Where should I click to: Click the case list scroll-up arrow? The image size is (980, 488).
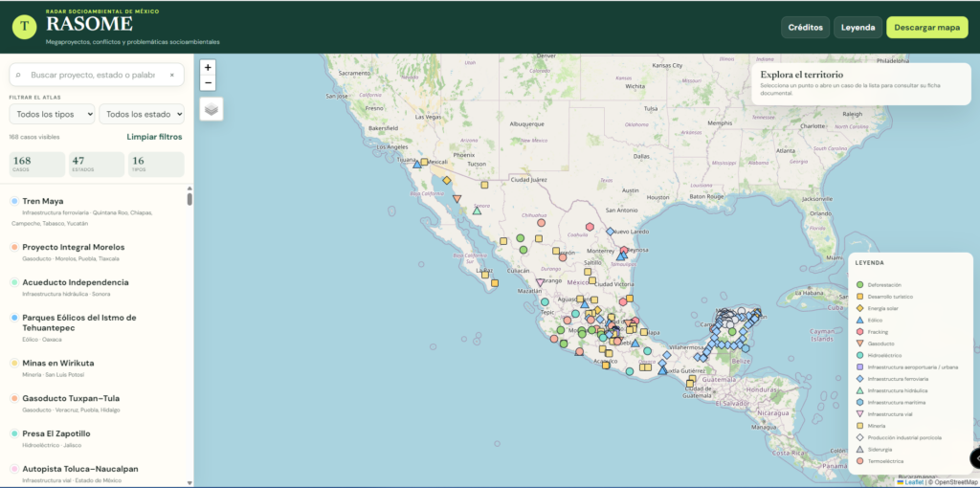point(190,189)
